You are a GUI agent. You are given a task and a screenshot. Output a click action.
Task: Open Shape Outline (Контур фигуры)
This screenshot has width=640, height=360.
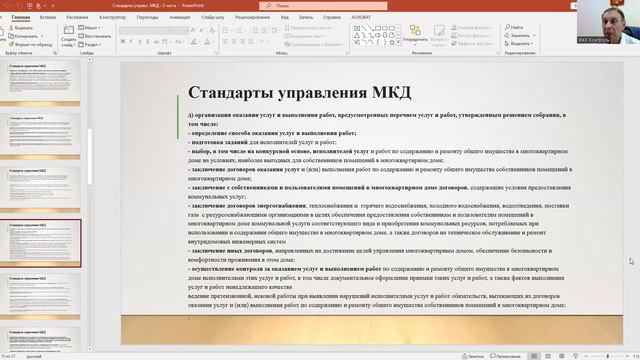471,36
